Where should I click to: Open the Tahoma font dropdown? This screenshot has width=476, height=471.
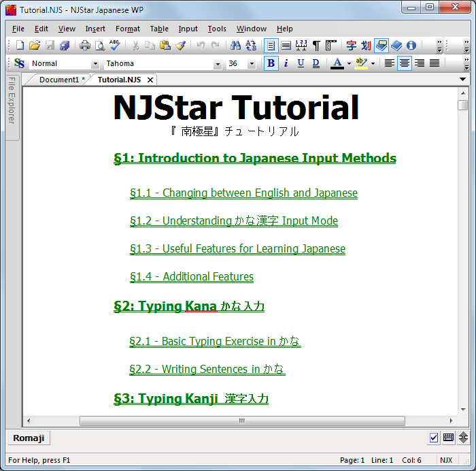[x=218, y=63]
